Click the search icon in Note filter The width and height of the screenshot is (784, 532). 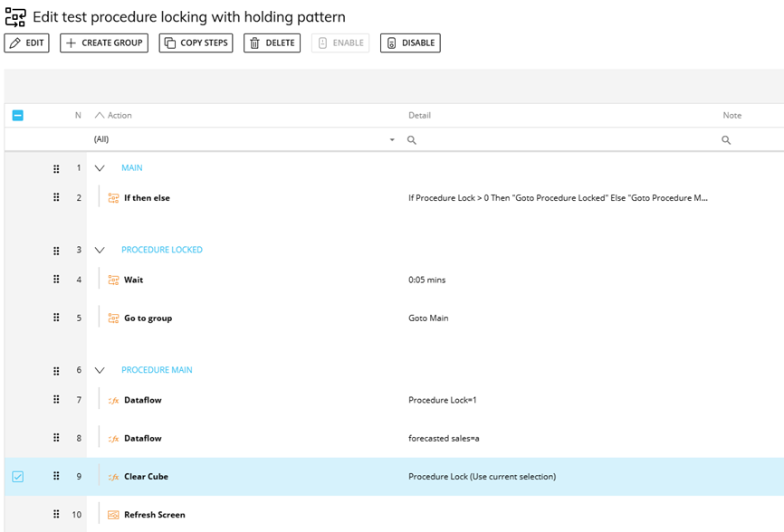point(726,140)
